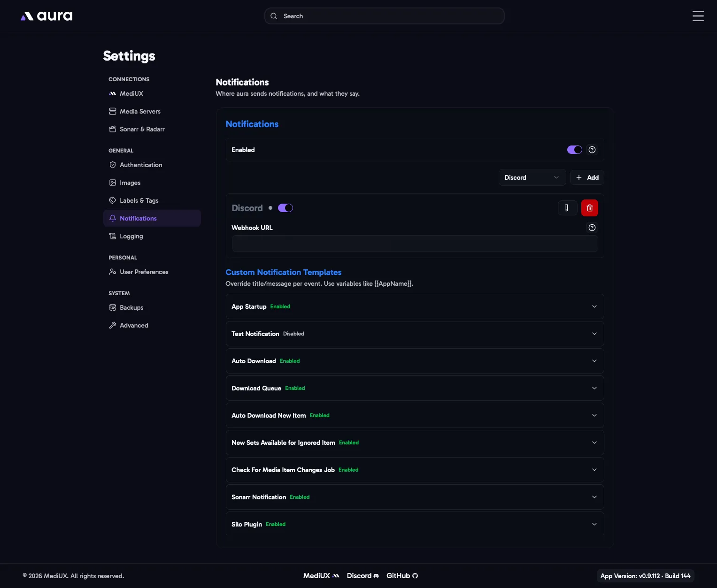Screen dimensions: 717x588
Task: Open the hamburger menu icon
Action: [698, 16]
